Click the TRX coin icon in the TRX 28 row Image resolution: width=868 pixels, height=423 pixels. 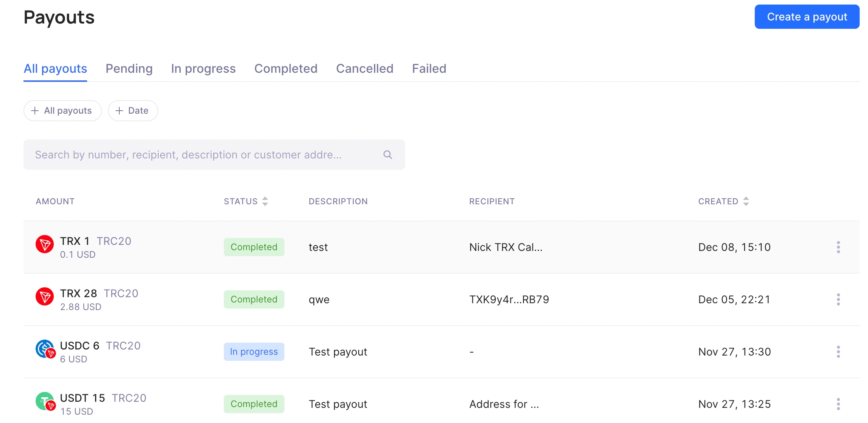[45, 297]
